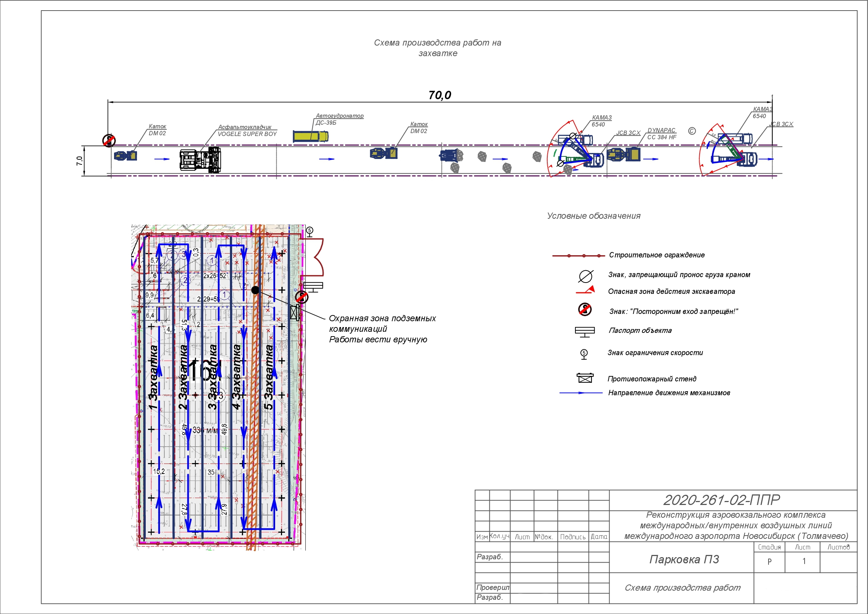
Task: Click the 'Подпись' column header
Action: (x=573, y=537)
